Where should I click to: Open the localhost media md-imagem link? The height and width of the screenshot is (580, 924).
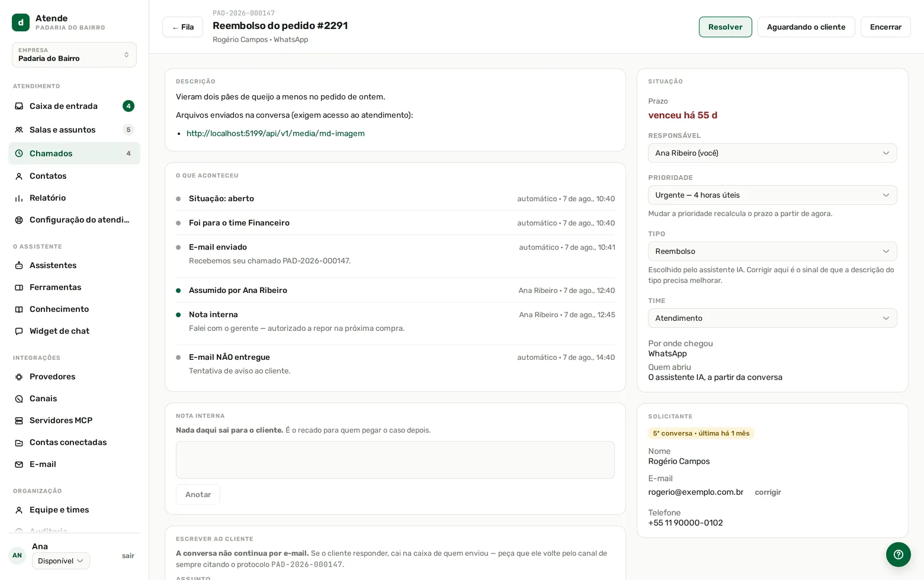tap(275, 133)
